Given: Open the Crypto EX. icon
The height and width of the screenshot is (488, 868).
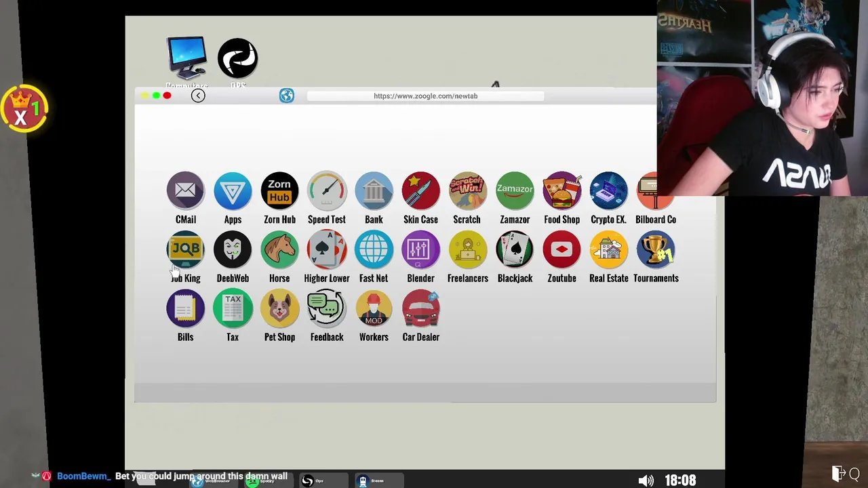Looking at the screenshot, I should click(x=608, y=190).
